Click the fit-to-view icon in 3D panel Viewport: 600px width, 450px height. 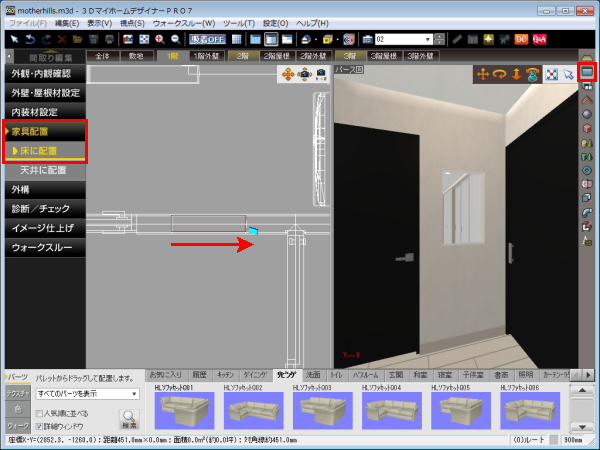tap(551, 74)
